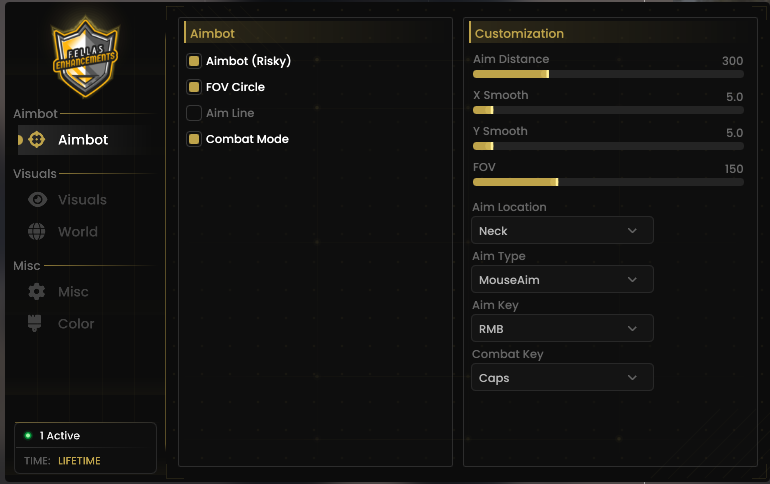Switch to the World section

tap(78, 232)
